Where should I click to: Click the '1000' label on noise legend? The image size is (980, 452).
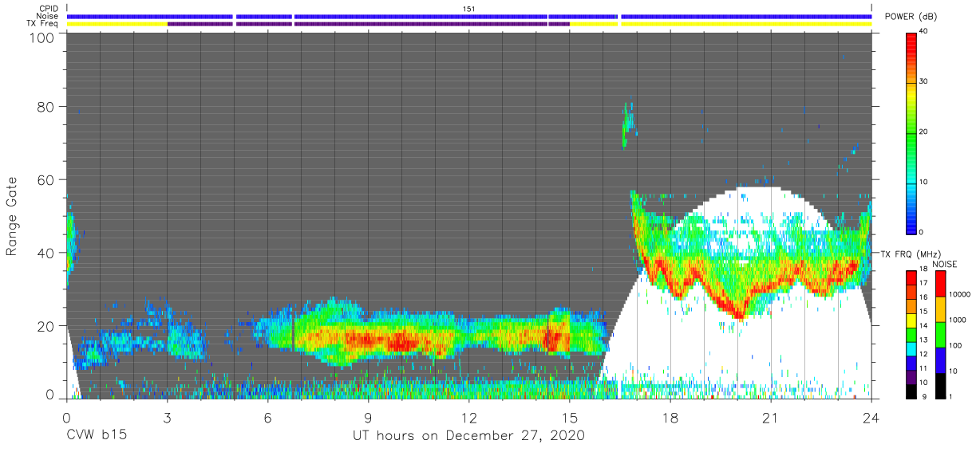[x=957, y=320]
